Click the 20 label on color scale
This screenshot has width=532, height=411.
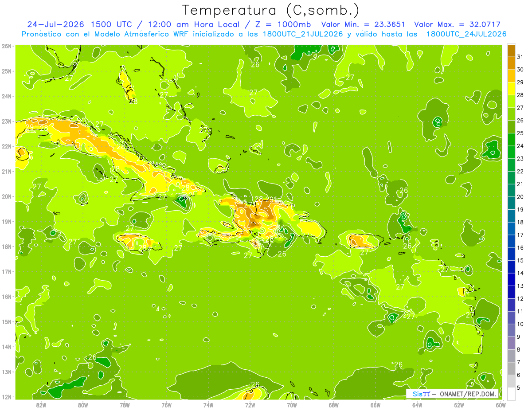point(520,197)
